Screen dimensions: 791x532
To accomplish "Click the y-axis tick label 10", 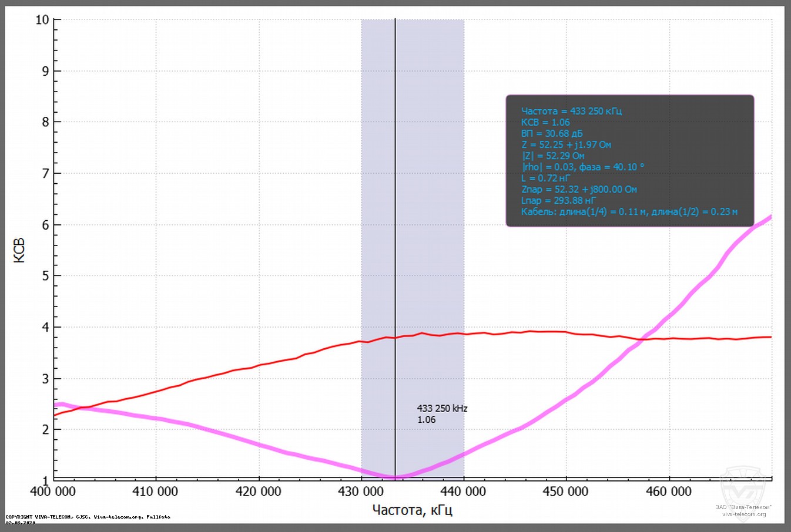I will click(42, 20).
